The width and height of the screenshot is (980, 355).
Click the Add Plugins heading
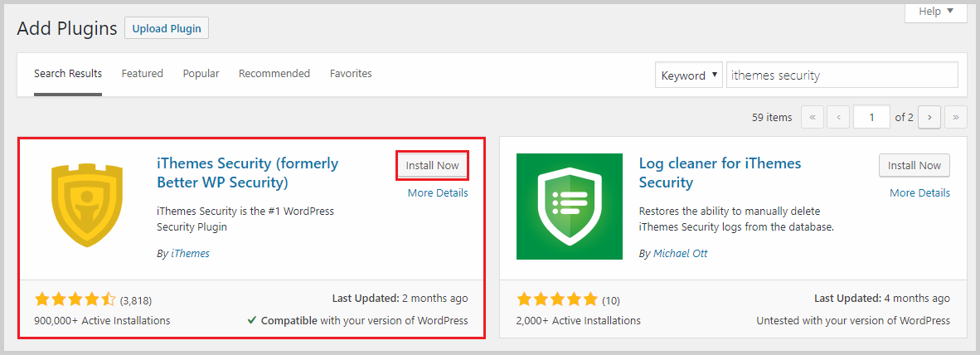pos(67,28)
